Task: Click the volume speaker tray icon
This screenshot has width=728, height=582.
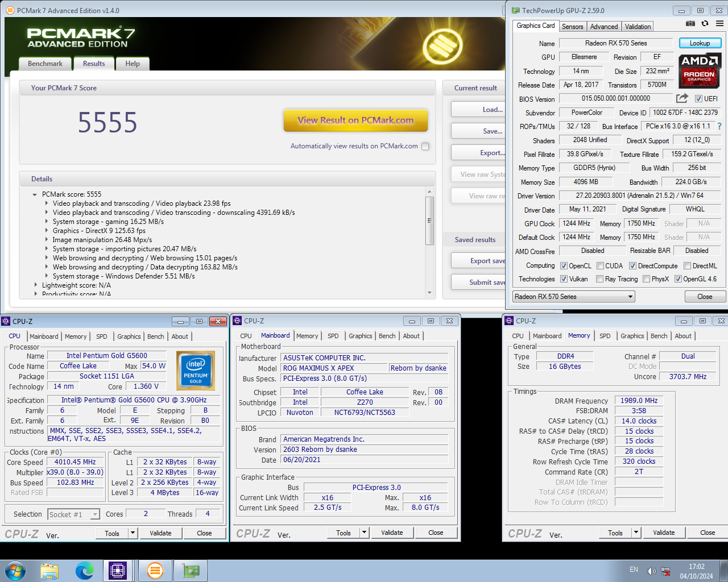Action: click(651, 571)
